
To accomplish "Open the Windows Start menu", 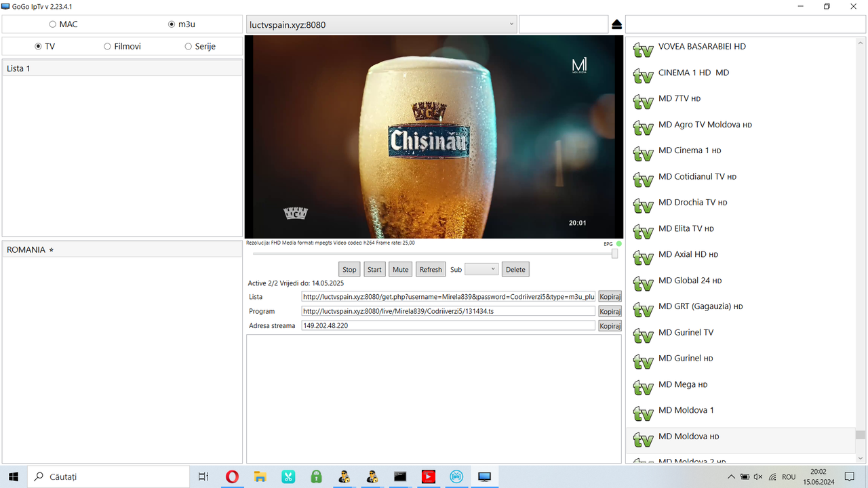I will (x=14, y=476).
